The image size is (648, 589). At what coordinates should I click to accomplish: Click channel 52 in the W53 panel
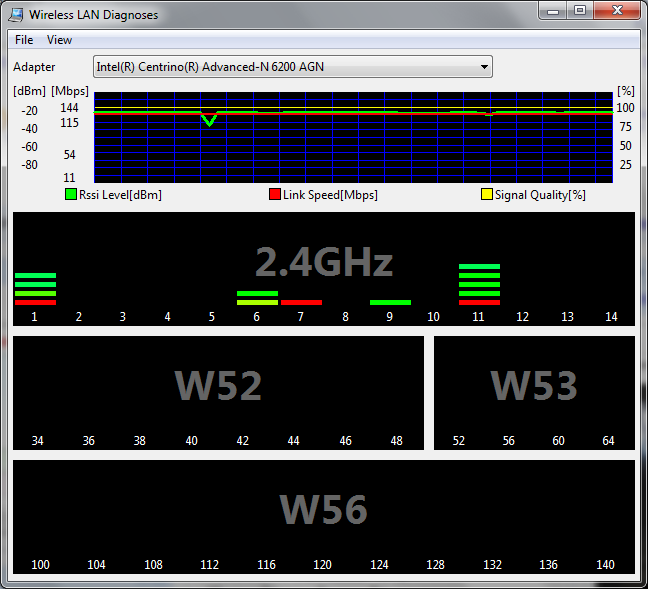459,441
